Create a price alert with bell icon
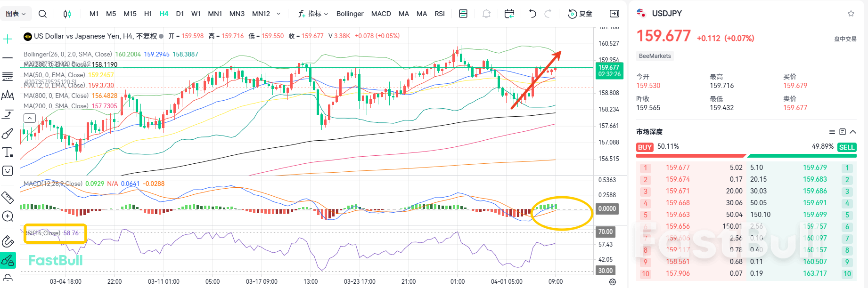This screenshot has width=868, height=288. [x=486, y=14]
